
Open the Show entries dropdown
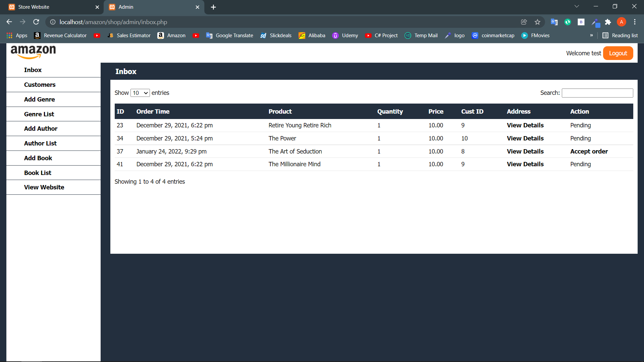tap(140, 93)
